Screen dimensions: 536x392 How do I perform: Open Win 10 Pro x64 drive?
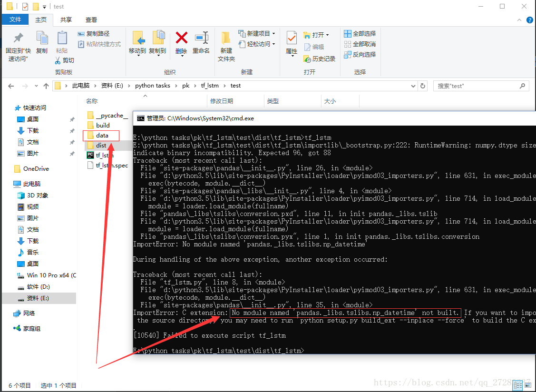[47, 275]
